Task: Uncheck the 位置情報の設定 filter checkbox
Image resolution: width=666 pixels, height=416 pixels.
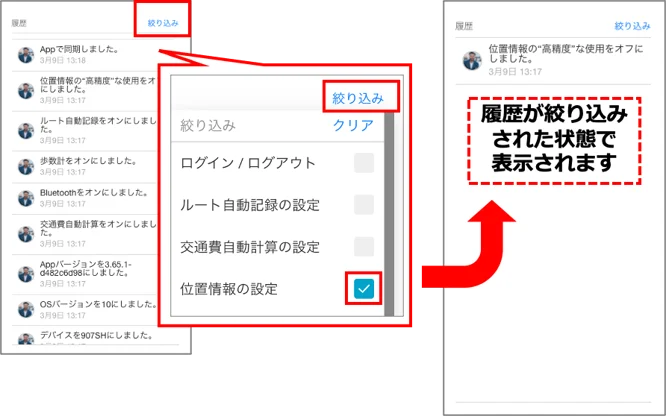Action: click(x=364, y=289)
